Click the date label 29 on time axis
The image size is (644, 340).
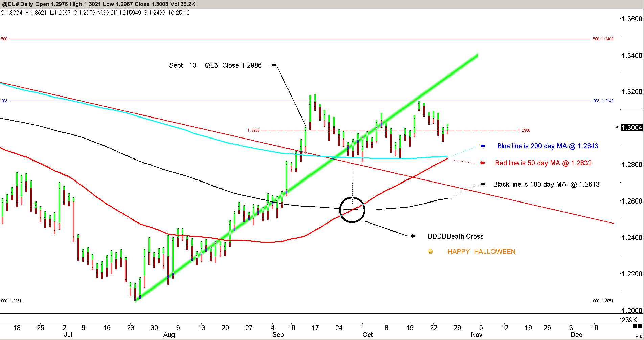tap(457, 327)
